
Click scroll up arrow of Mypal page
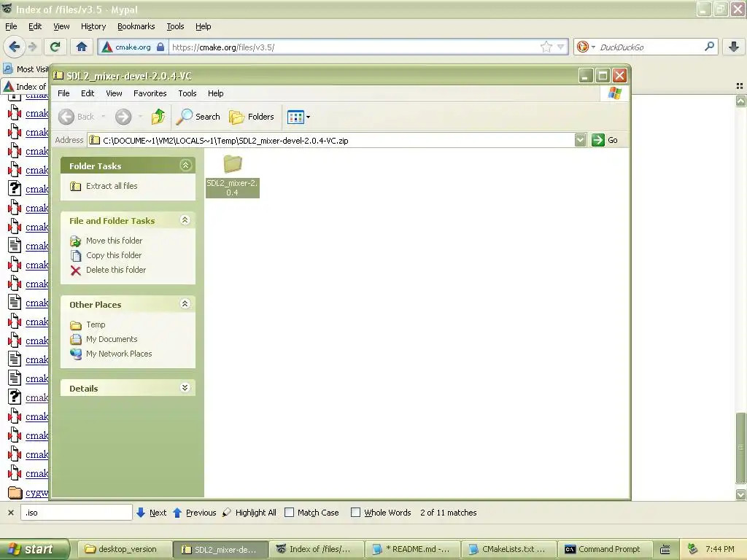pos(740,101)
